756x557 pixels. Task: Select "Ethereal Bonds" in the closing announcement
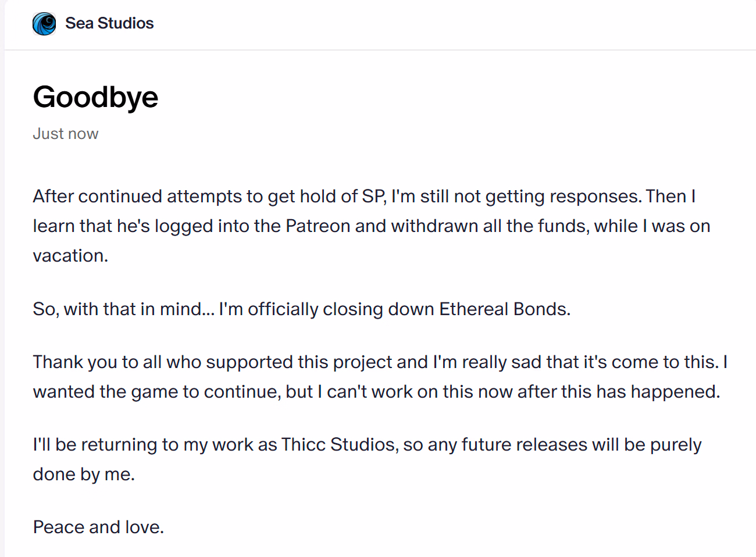pyautogui.click(x=504, y=309)
